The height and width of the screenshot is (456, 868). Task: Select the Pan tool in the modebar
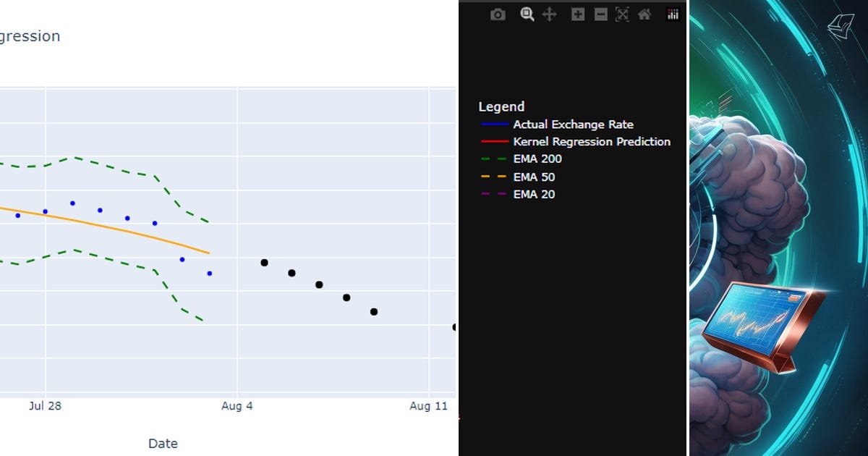(549, 13)
